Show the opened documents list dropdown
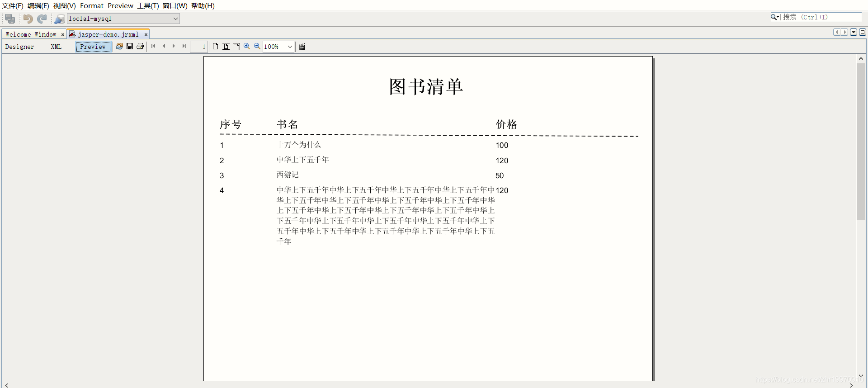This screenshot has width=868, height=388. click(854, 32)
